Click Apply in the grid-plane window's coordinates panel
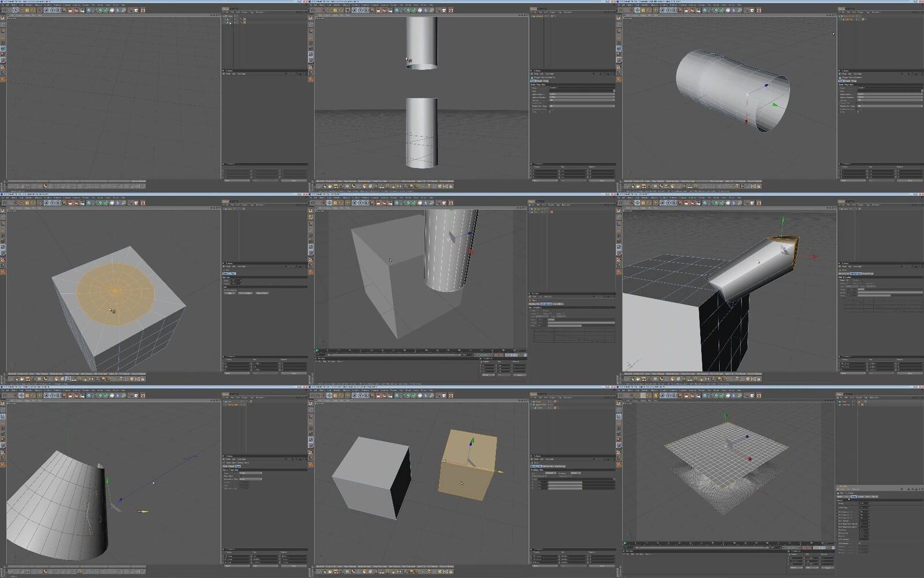This screenshot has width=924, height=578. pyautogui.click(x=828, y=568)
